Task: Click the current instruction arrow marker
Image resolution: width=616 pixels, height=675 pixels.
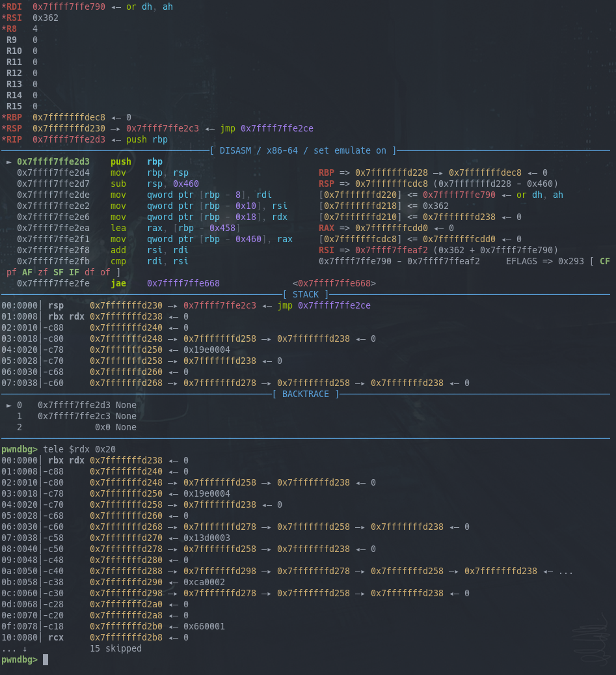Action: 8,161
